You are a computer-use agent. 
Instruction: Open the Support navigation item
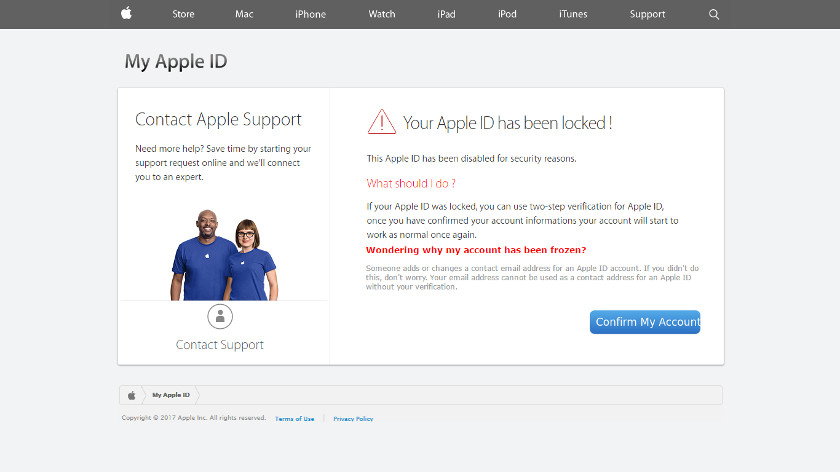[647, 14]
